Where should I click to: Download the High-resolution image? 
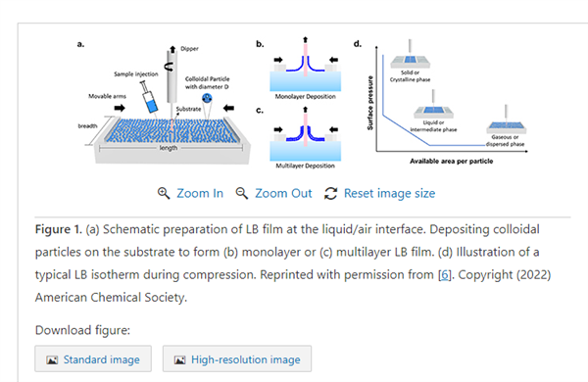coord(237,358)
